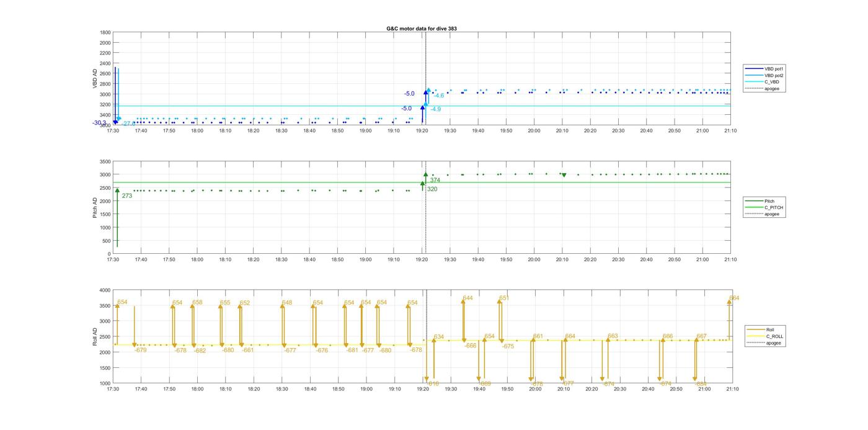Screen dimensions: 868x430
Task: Click the '20:30' tick under the Roll plot
Action: [x=620, y=389]
